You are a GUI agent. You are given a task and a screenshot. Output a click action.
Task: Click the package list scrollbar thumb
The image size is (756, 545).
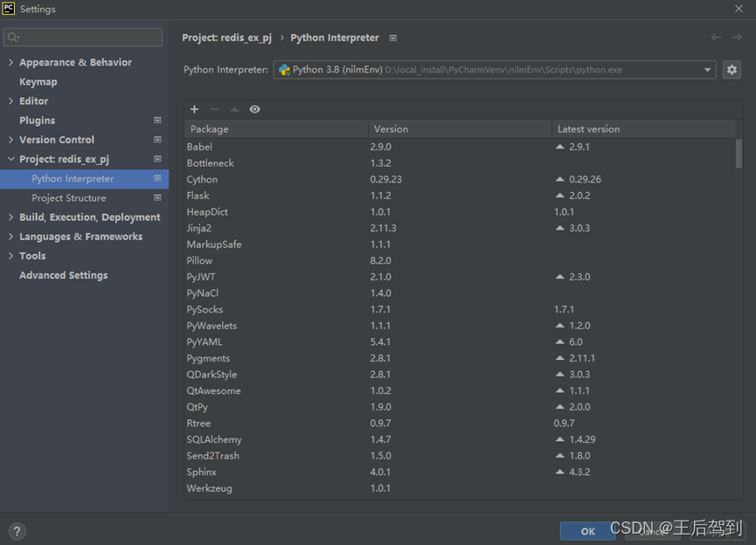click(x=739, y=154)
